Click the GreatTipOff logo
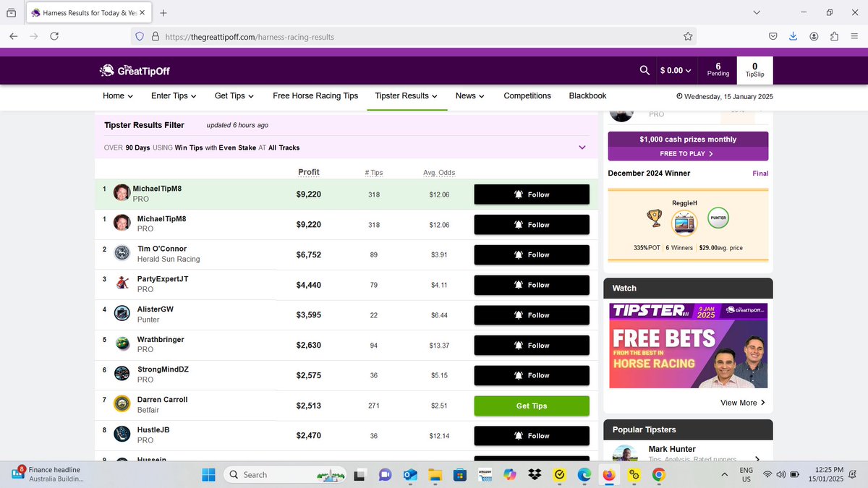The image size is (868, 488). tap(135, 70)
